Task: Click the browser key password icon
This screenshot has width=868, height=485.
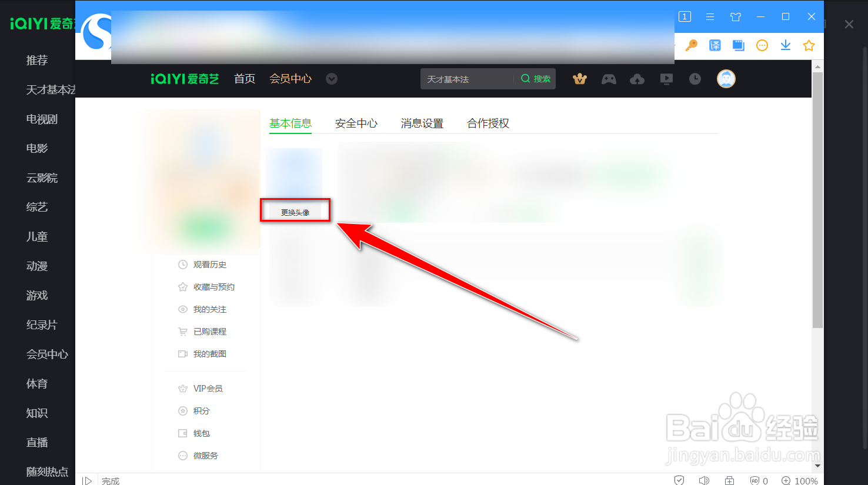Action: tap(692, 45)
